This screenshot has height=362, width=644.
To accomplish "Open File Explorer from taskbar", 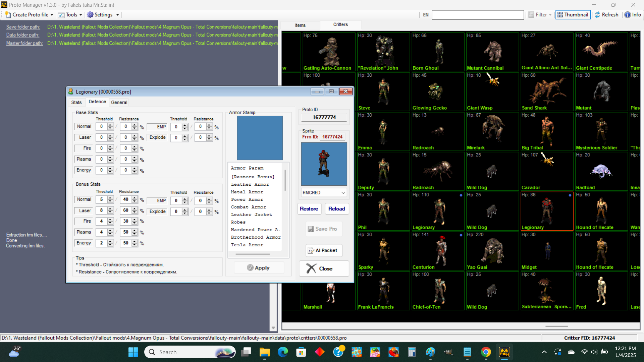I will pyautogui.click(x=264, y=352).
